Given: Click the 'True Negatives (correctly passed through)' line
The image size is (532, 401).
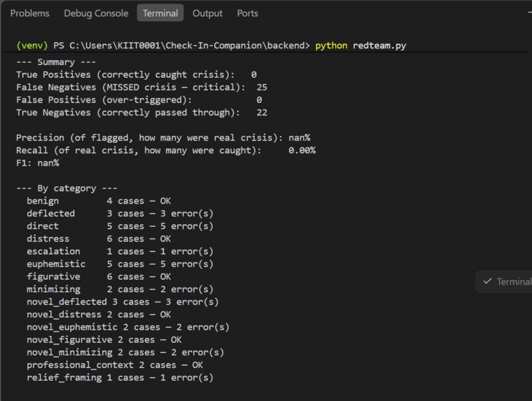Looking at the screenshot, I should [141, 112].
